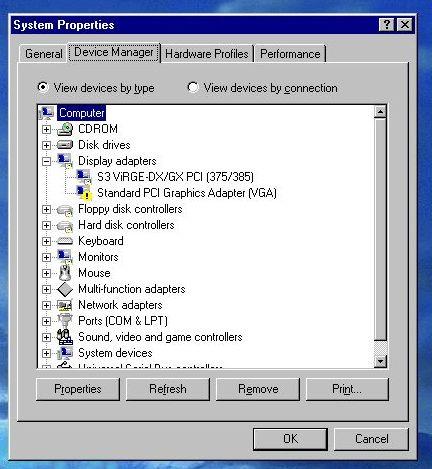The image size is (432, 469).
Task: Expand Sound, video and game controllers node
Action: pyautogui.click(x=46, y=337)
